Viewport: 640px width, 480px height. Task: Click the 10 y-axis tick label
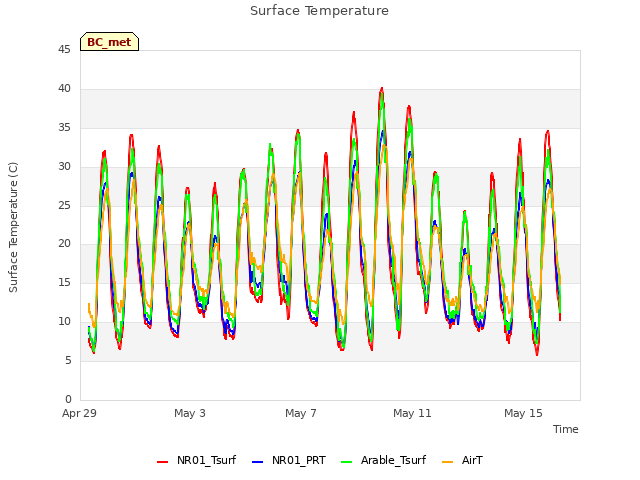[64, 322]
